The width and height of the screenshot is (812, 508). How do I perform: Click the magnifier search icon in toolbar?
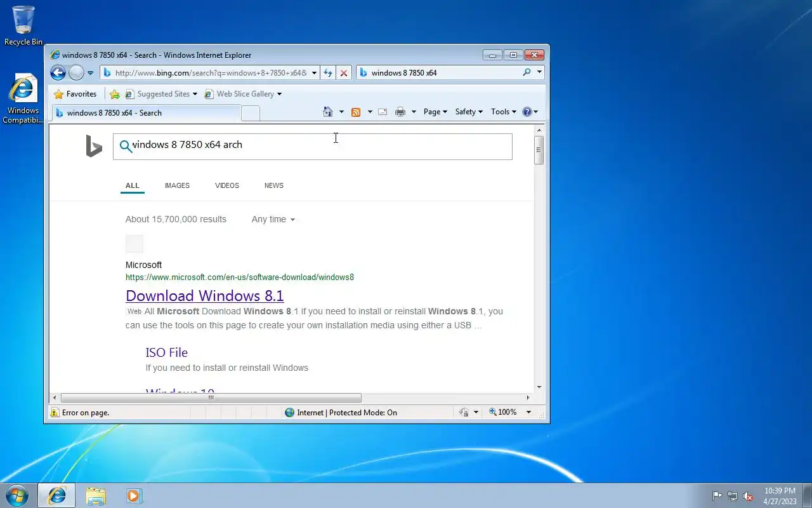point(527,72)
